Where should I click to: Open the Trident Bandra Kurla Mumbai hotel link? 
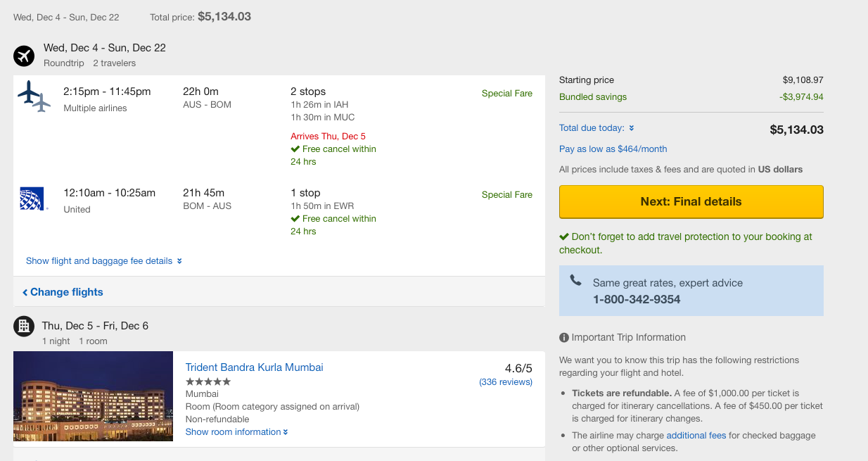pos(255,367)
